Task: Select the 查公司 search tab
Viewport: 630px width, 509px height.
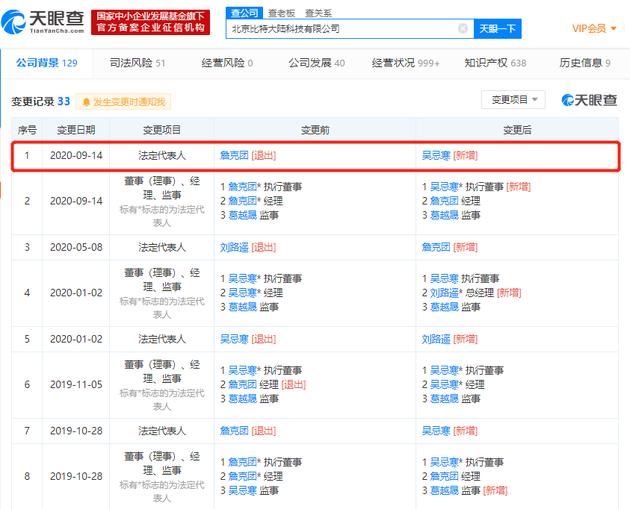Action: click(243, 13)
